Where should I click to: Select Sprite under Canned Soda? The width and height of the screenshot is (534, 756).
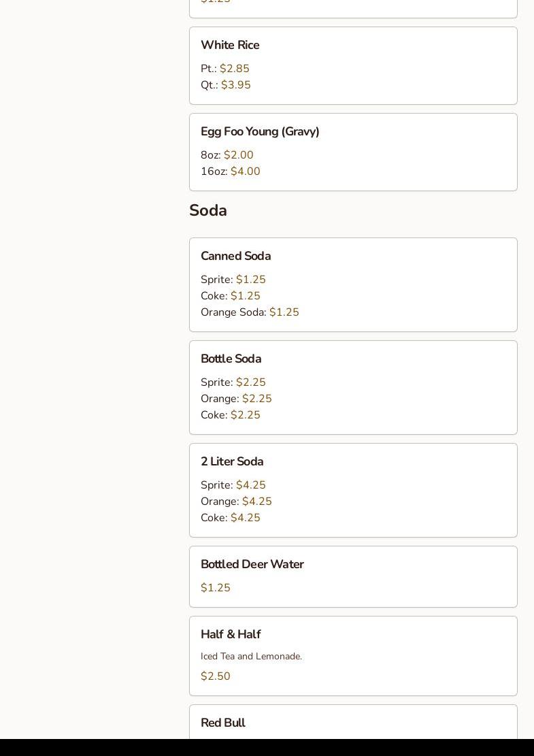[x=233, y=280]
